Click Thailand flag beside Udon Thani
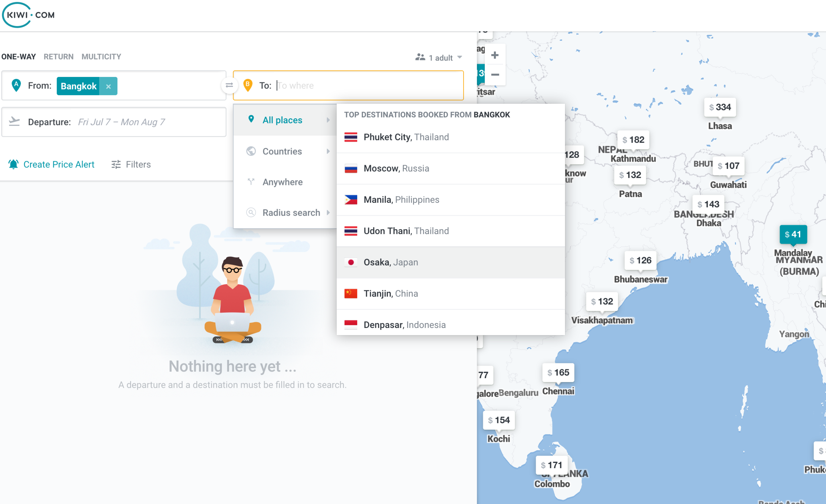 [x=351, y=231]
